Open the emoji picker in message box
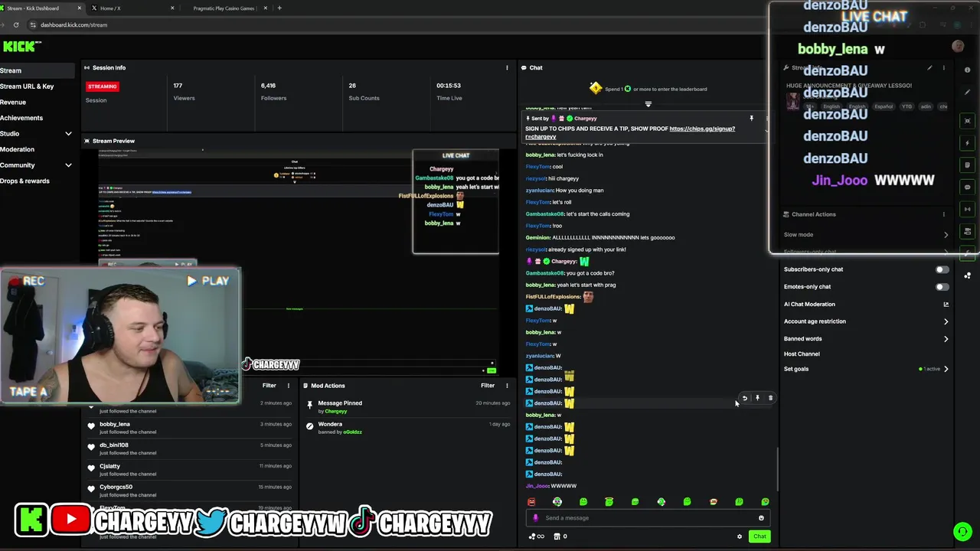980x551 pixels. pos(761,518)
